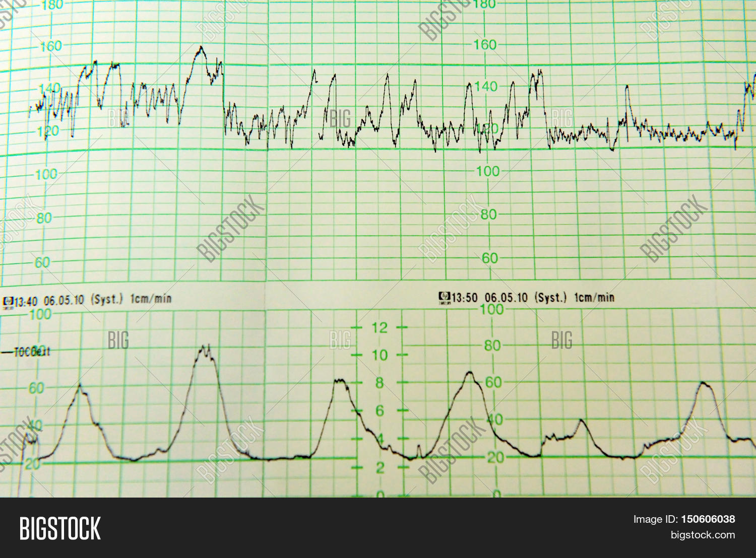Click the (Syst.) text following 13:40 06.05.10
This screenshot has width=756, height=558.
coord(107,299)
